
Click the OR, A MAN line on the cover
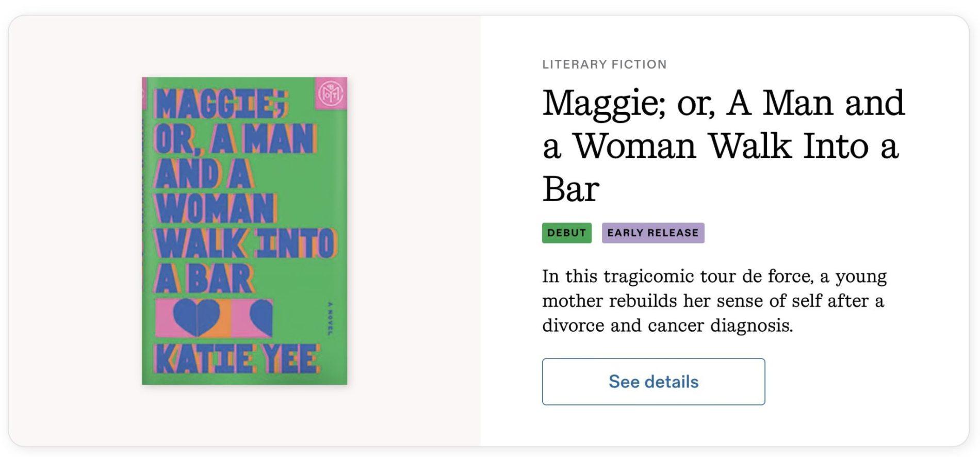click(x=235, y=139)
